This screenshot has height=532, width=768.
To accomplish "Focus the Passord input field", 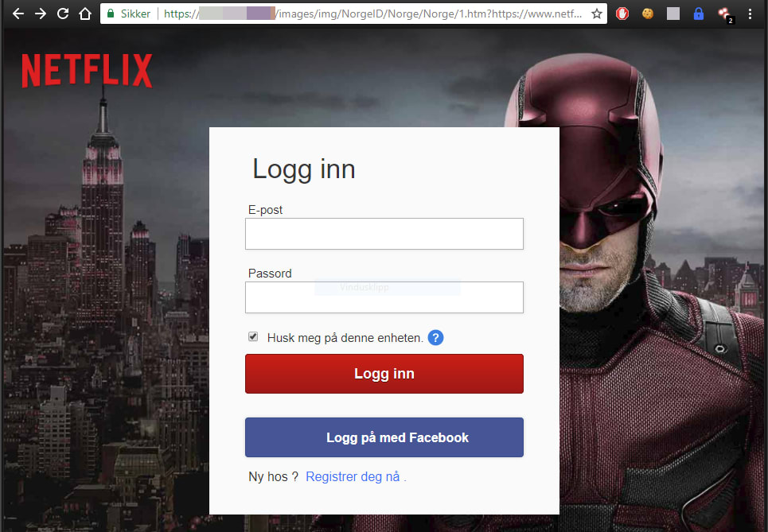I will tap(384, 297).
